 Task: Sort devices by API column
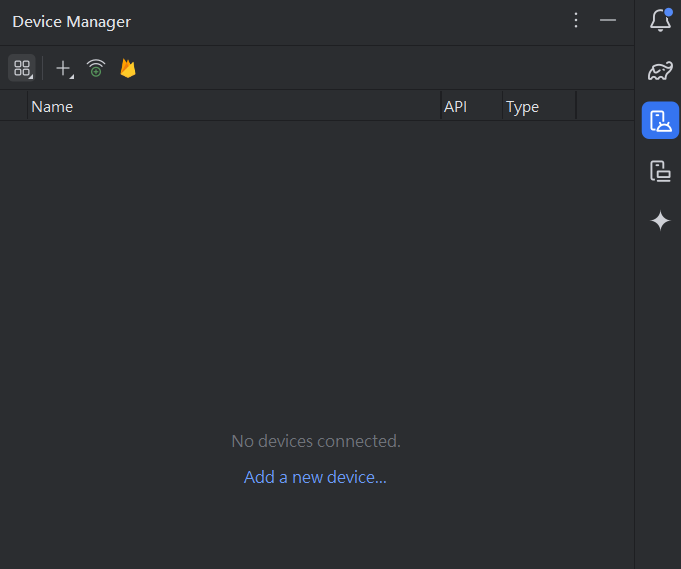(470, 107)
